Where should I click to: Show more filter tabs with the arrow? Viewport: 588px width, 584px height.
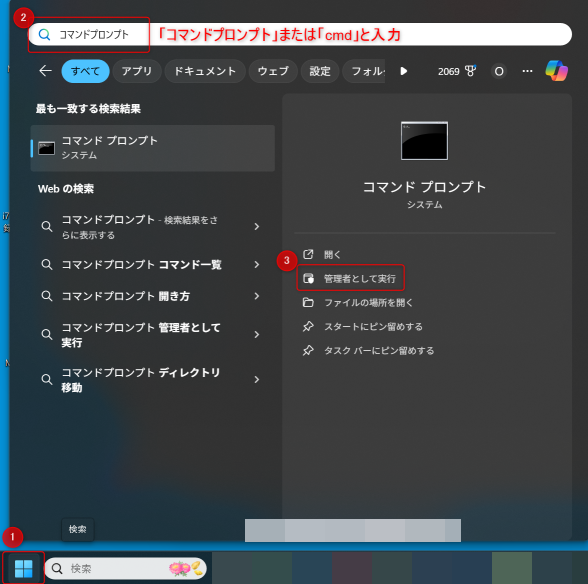click(404, 71)
